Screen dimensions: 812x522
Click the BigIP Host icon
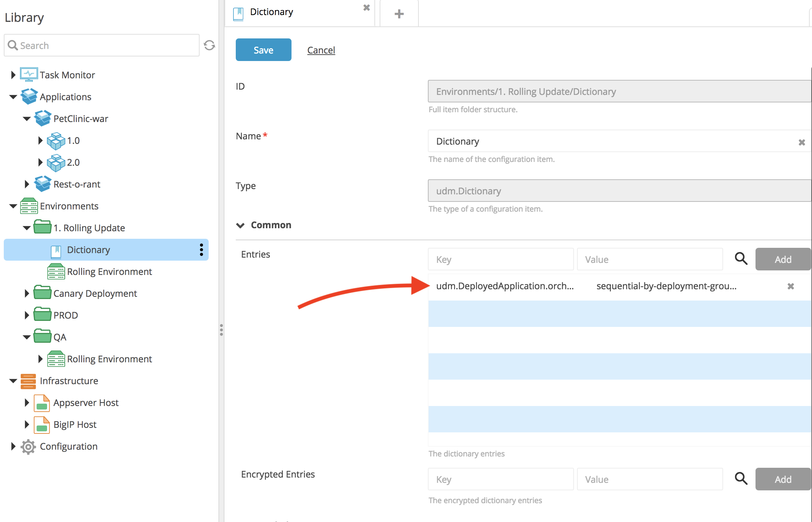(42, 425)
